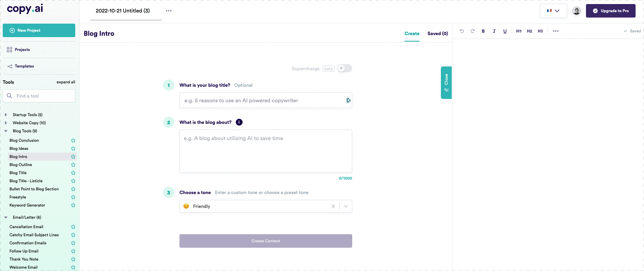The width and height of the screenshot is (644, 271).
Task: Focus the blog about text area
Action: 266,151
